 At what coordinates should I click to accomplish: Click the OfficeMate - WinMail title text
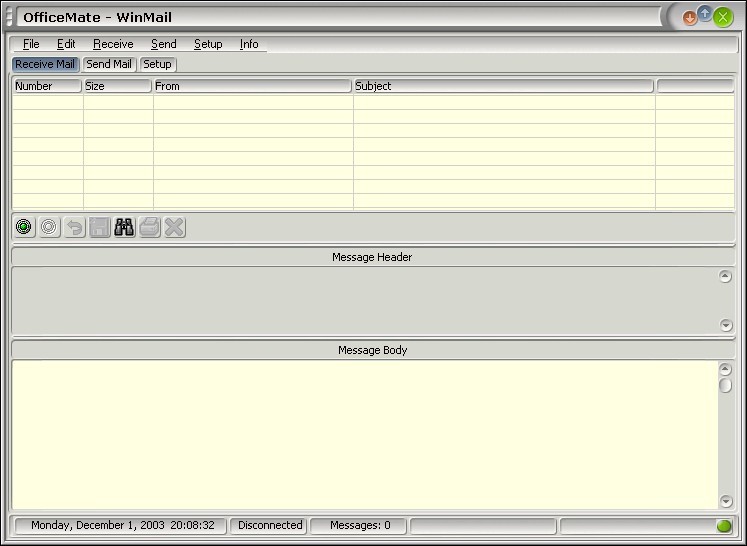coord(97,18)
